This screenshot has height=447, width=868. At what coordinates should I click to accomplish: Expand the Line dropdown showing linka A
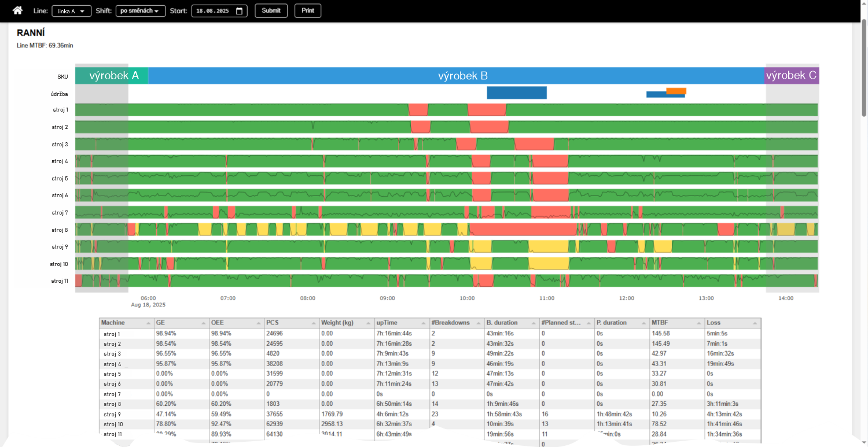tap(72, 11)
